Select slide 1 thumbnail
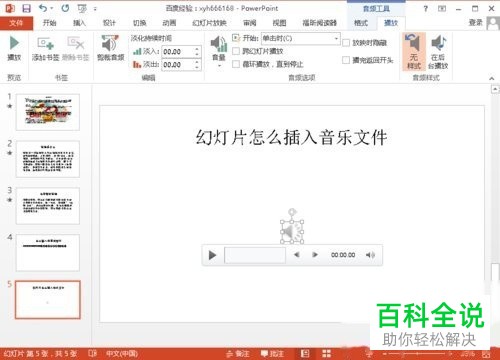 coord(48,112)
